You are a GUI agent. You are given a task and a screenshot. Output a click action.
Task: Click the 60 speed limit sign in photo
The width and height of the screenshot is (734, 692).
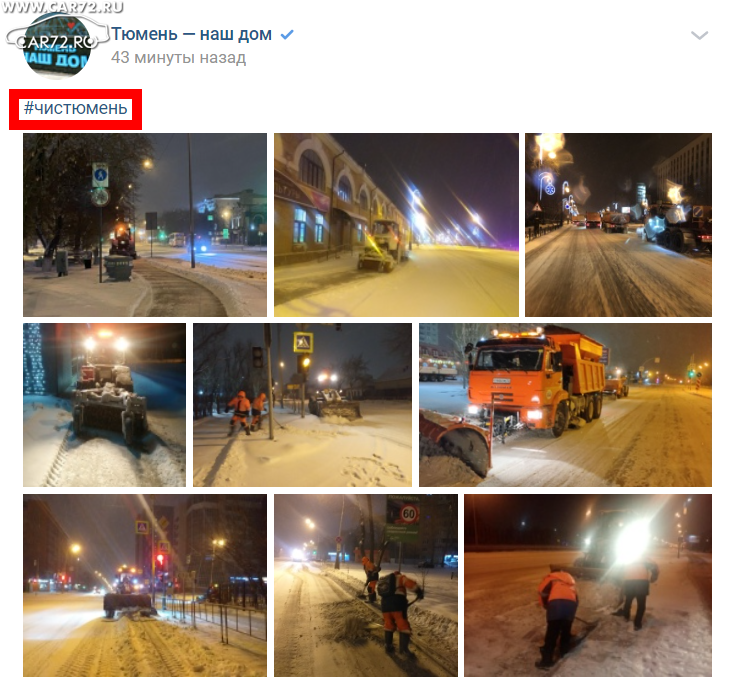click(409, 514)
